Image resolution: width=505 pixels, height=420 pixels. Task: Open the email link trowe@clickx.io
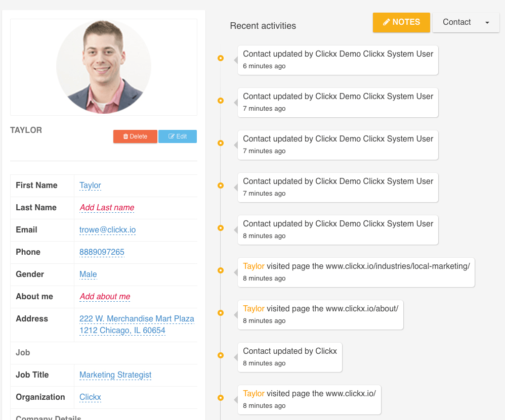click(x=107, y=230)
